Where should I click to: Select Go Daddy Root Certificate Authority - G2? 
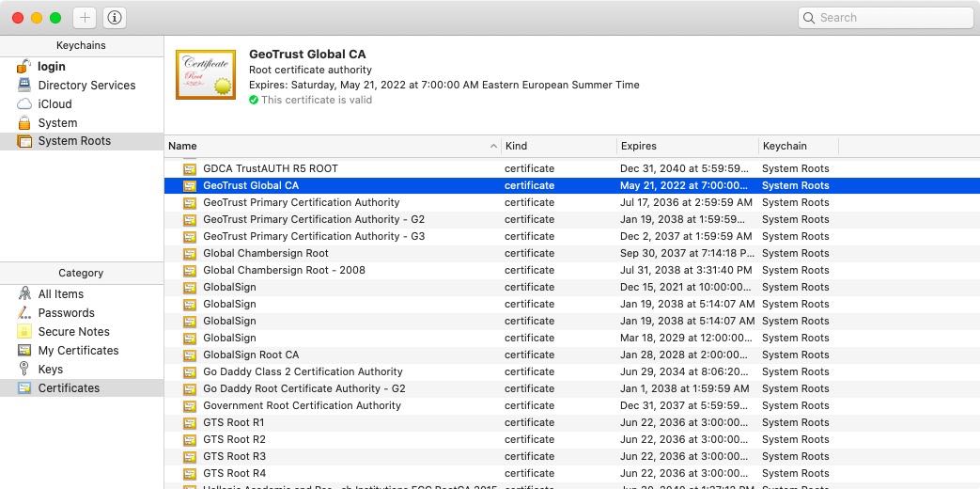(x=572, y=388)
